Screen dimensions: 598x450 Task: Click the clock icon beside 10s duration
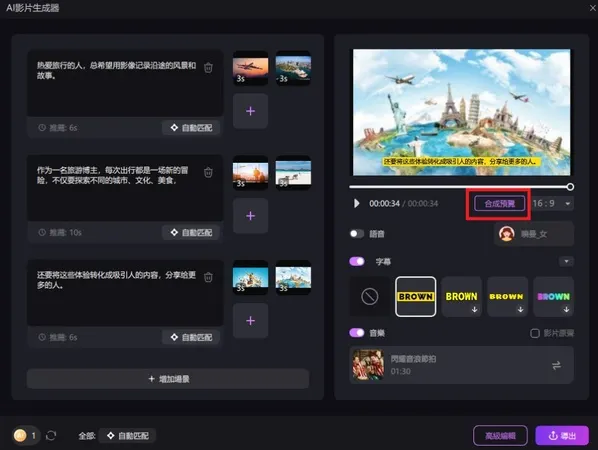42,232
